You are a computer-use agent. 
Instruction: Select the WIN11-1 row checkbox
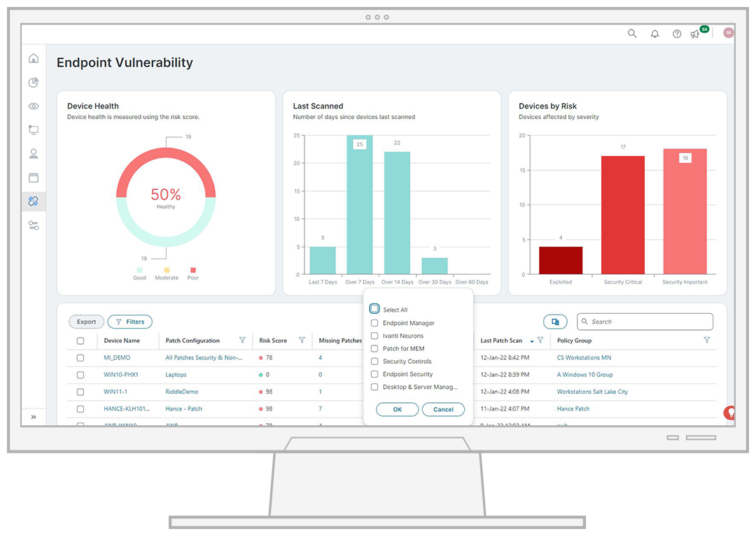pyautogui.click(x=80, y=392)
